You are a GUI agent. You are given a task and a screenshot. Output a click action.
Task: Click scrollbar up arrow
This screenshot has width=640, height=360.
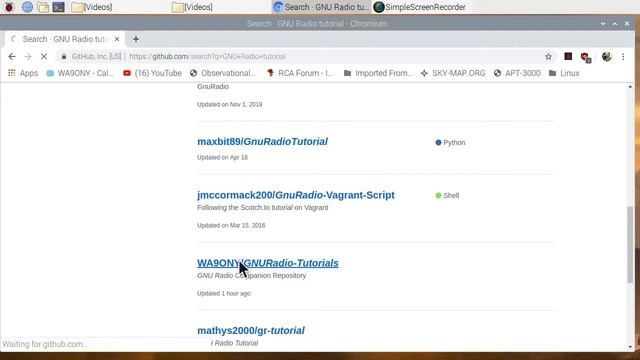pyautogui.click(x=631, y=87)
